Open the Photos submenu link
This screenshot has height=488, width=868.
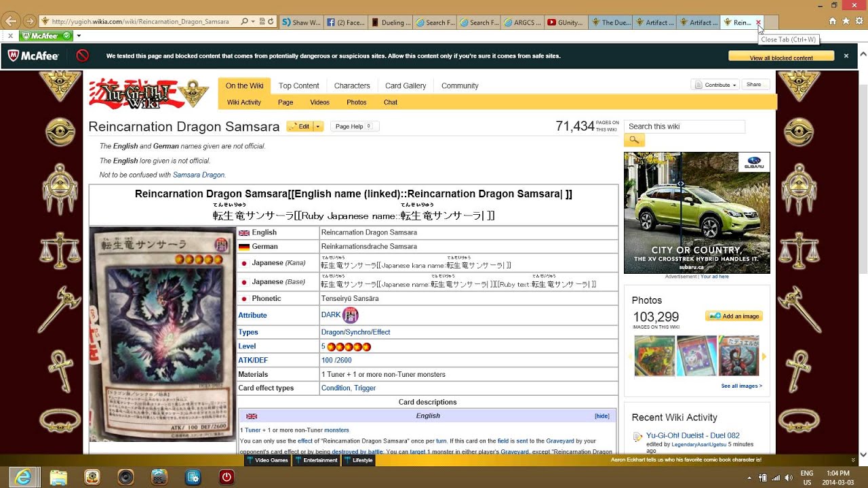(x=357, y=102)
